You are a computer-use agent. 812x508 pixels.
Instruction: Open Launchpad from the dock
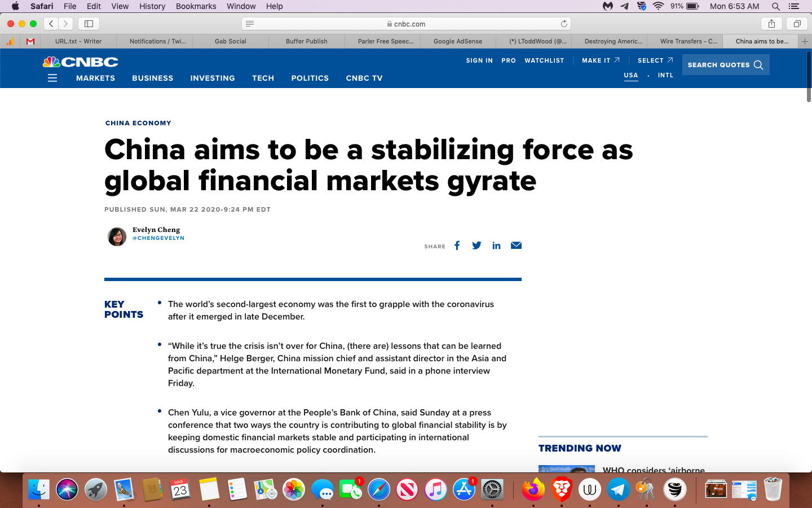95,489
